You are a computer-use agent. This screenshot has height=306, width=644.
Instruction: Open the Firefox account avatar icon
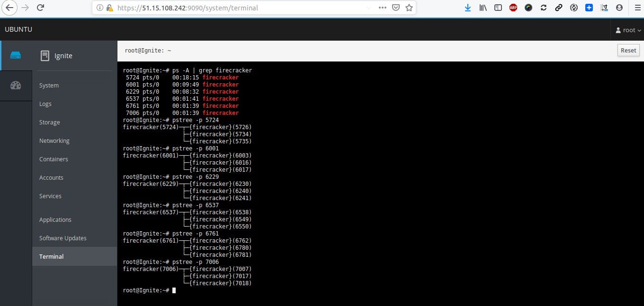[619, 8]
